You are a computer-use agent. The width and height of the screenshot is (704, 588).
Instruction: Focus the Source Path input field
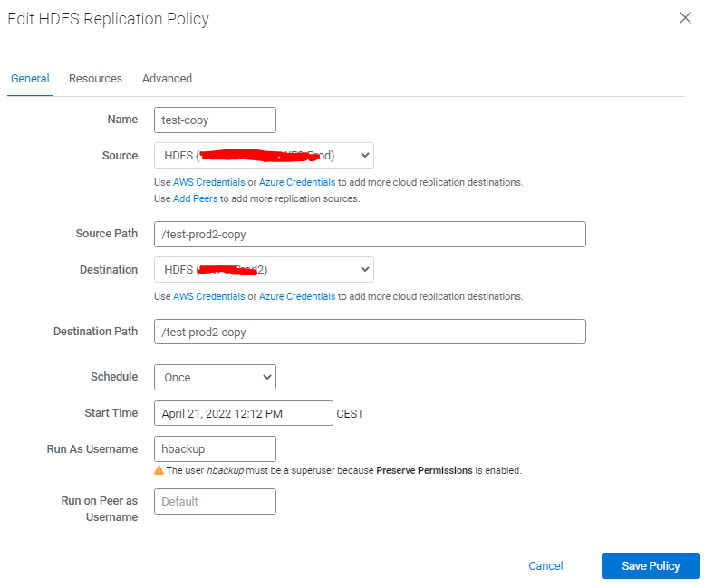(370, 234)
